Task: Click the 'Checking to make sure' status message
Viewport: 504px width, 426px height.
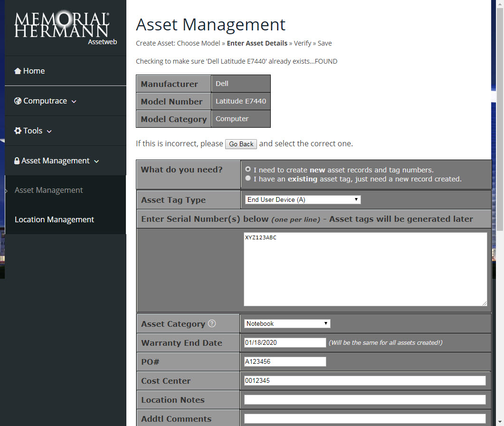Action: [237, 61]
